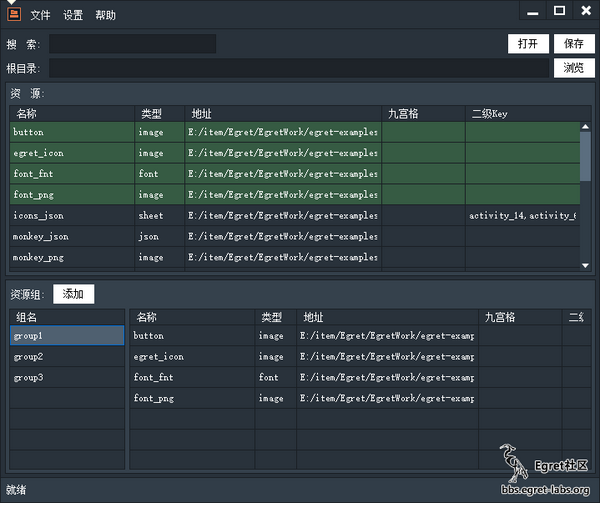Maximize the application window

tap(559, 11)
